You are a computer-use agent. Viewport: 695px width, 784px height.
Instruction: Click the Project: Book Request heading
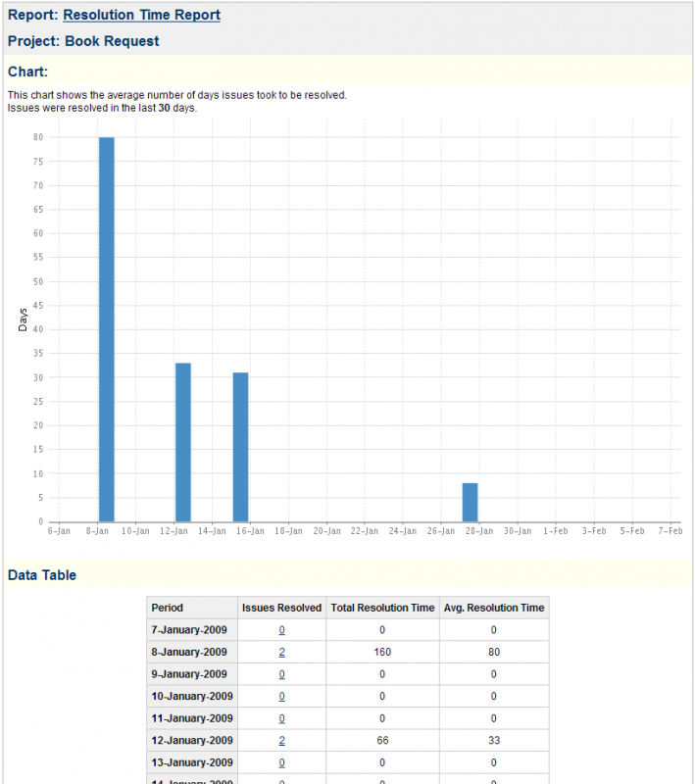tap(83, 41)
